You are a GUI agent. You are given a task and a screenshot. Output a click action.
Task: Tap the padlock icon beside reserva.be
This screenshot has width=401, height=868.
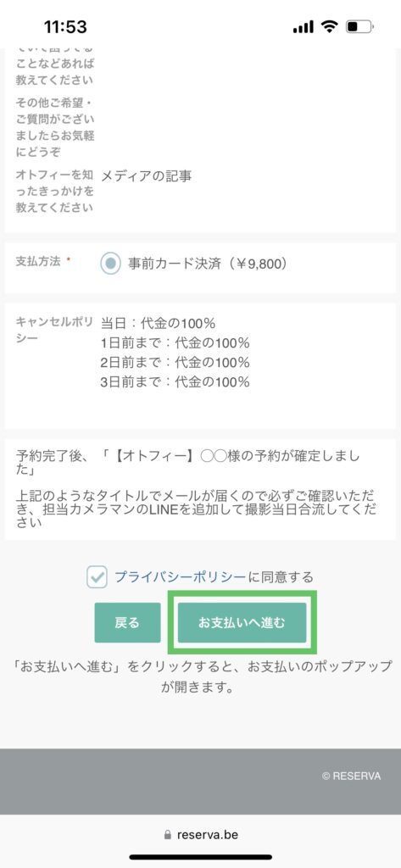tap(168, 835)
